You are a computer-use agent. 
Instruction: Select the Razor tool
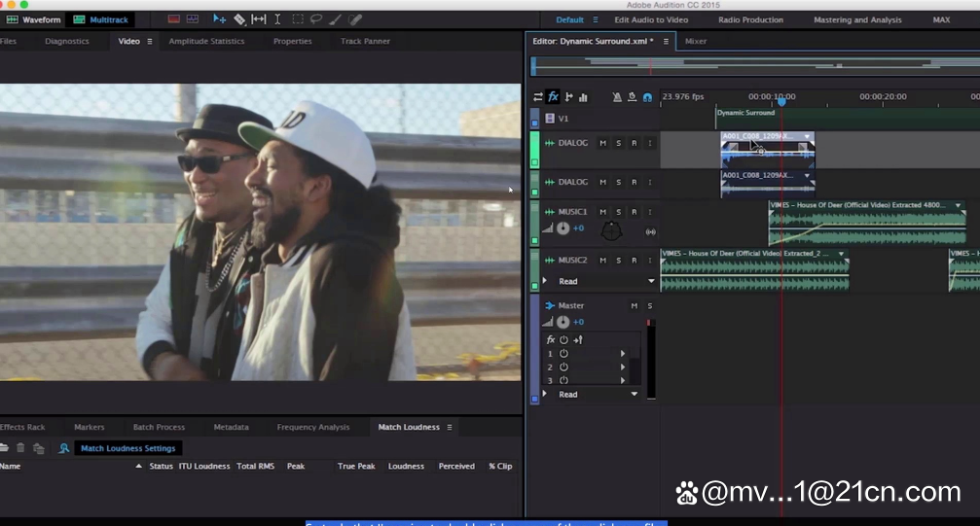239,19
